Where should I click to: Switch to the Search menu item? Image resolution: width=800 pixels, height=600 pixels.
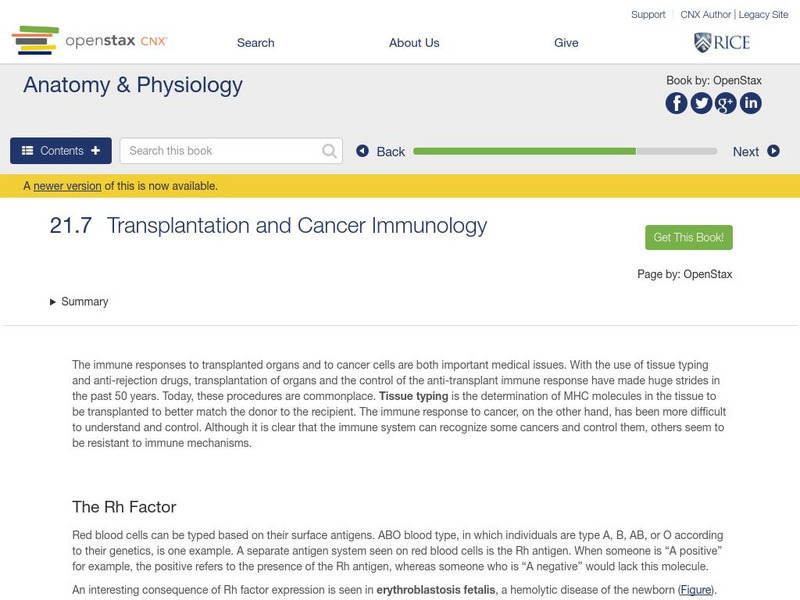tap(255, 42)
